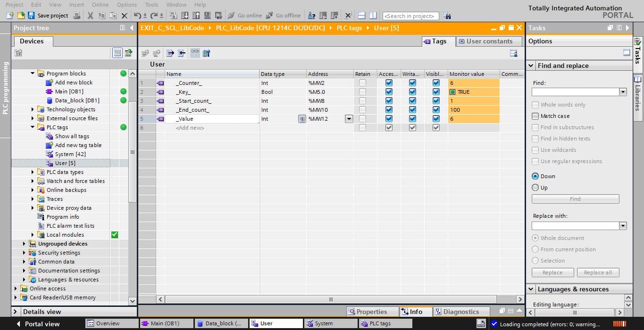Viewport: 644px width, 330px height.
Task: Collapse the Project tree panel arrow
Action: 132,28
